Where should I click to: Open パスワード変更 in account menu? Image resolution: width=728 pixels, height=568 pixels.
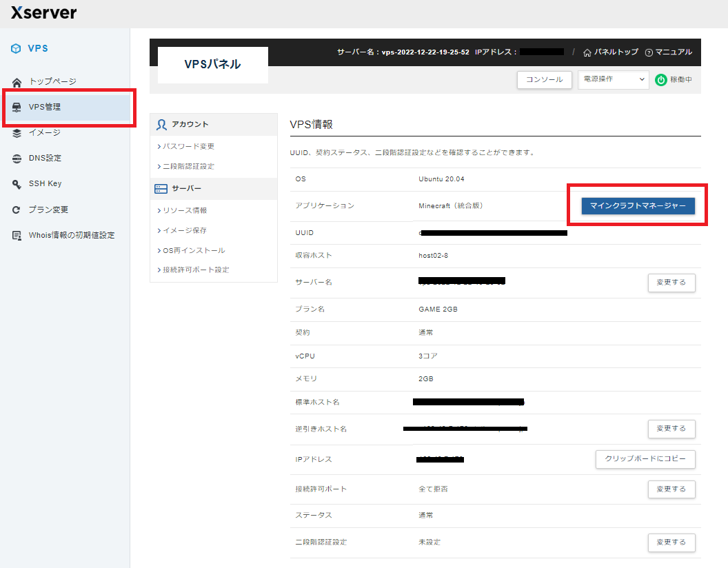pos(188,146)
